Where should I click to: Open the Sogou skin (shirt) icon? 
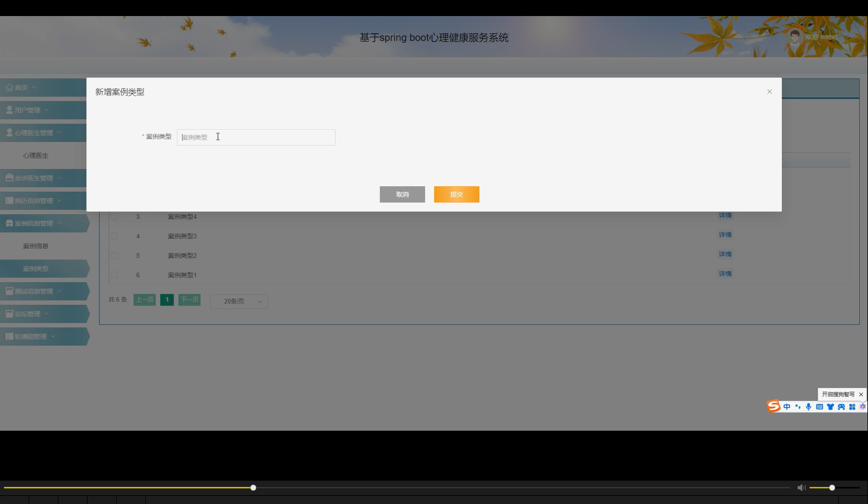[830, 407]
